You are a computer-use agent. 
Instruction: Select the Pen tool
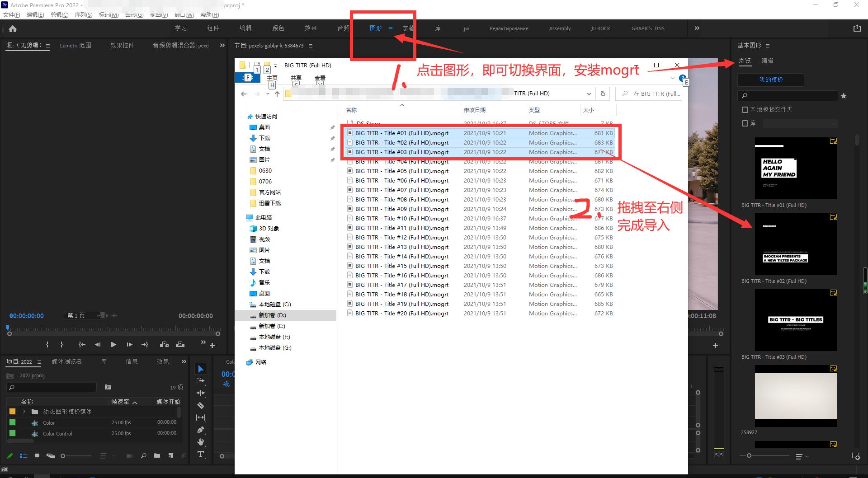201,430
